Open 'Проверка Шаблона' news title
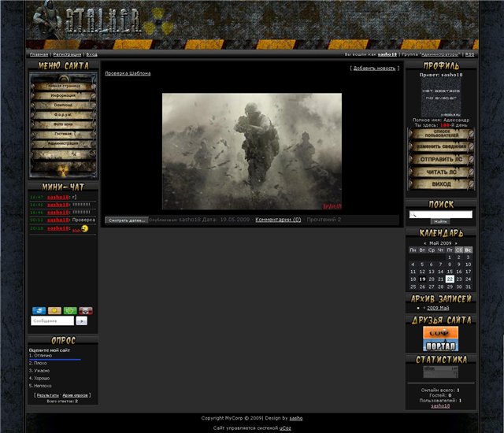This screenshot has width=504, height=433. tap(128, 73)
